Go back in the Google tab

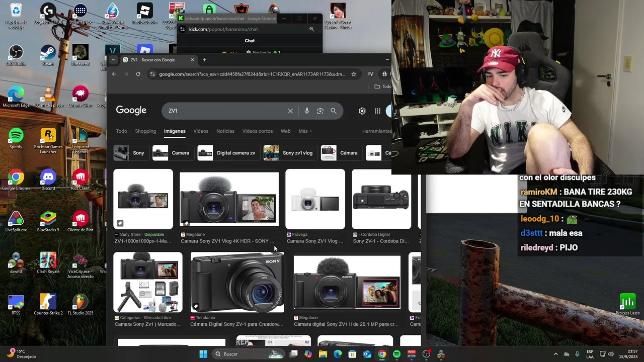click(114, 74)
